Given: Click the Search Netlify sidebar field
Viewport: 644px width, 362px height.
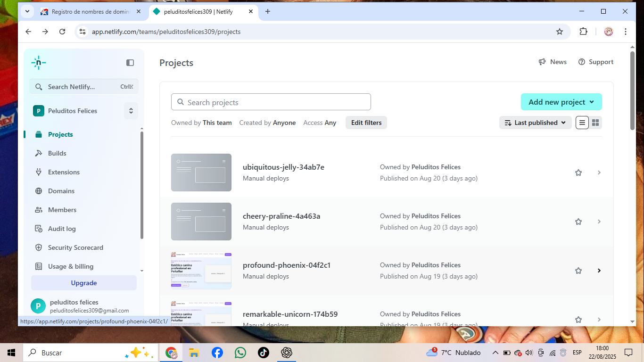Looking at the screenshot, I should (84, 87).
